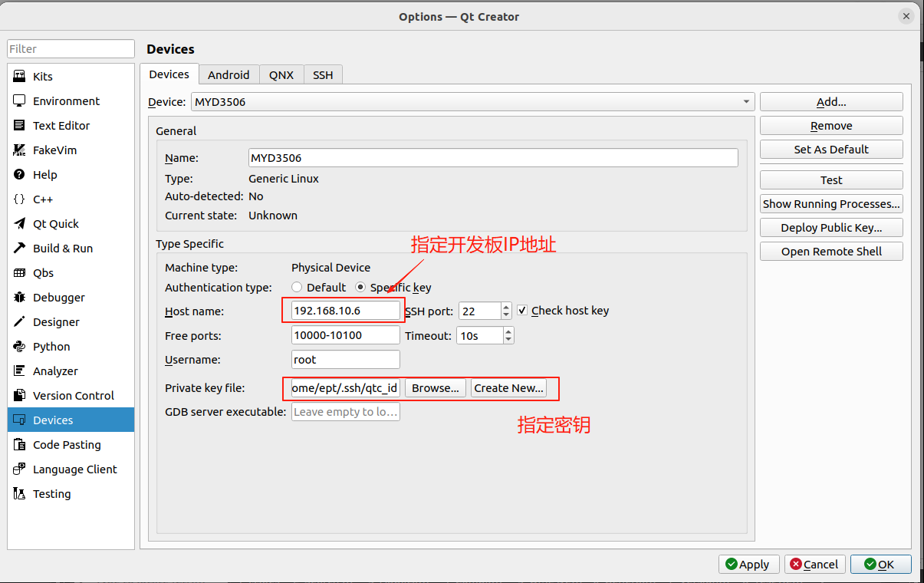Click the Help question mark icon
The height and width of the screenshot is (583, 924).
19,175
